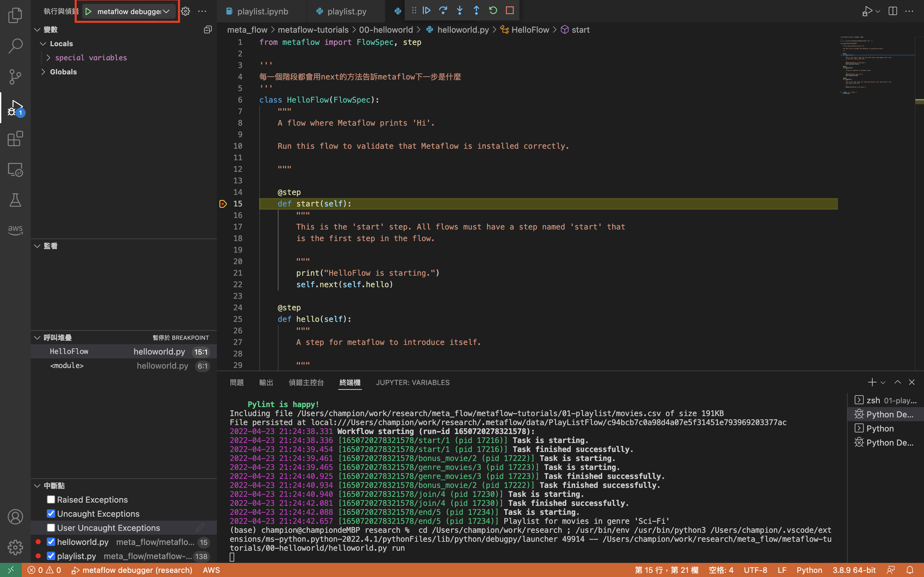
Task: Switch to the playlist.ipynb editor tab
Action: [x=262, y=12]
